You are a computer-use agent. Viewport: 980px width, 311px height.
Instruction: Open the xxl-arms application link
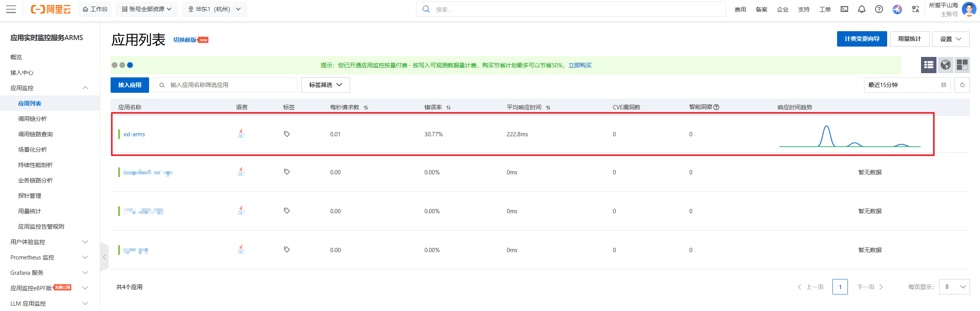coord(134,134)
